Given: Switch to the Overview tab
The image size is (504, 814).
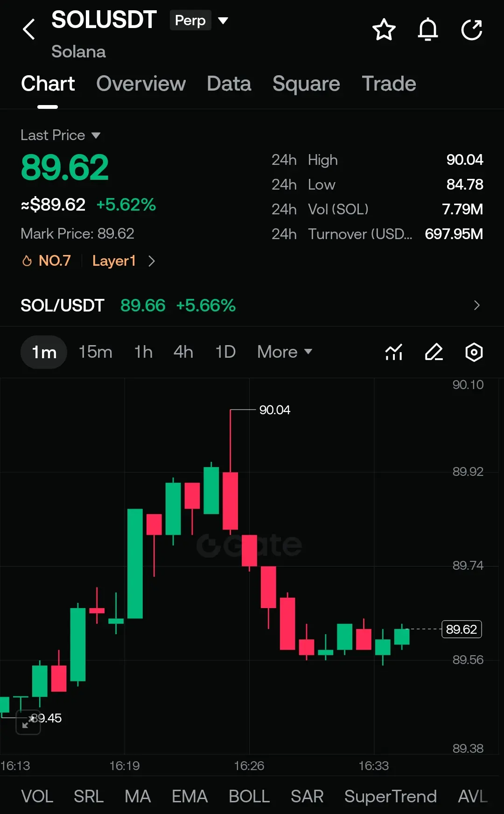Looking at the screenshot, I should (141, 84).
